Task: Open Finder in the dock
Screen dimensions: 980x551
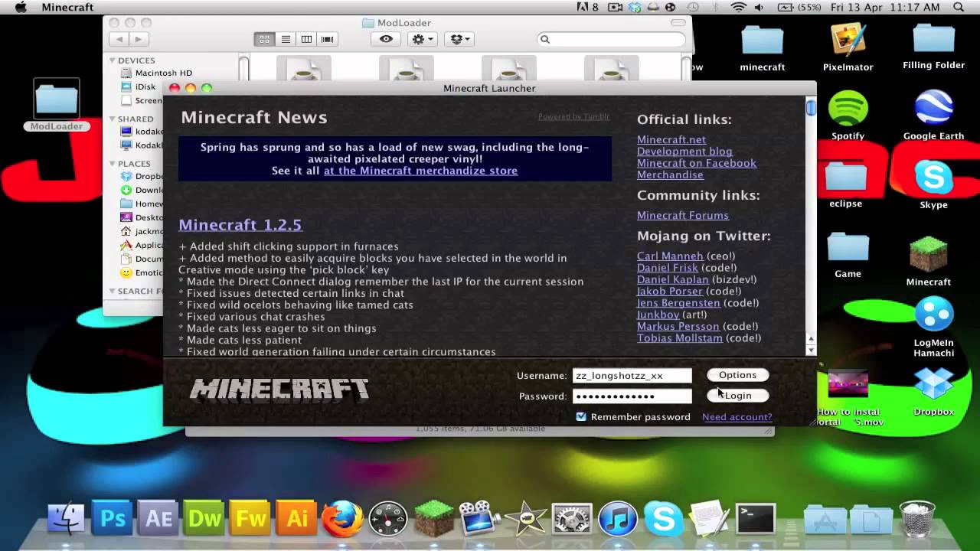Action: 67,518
